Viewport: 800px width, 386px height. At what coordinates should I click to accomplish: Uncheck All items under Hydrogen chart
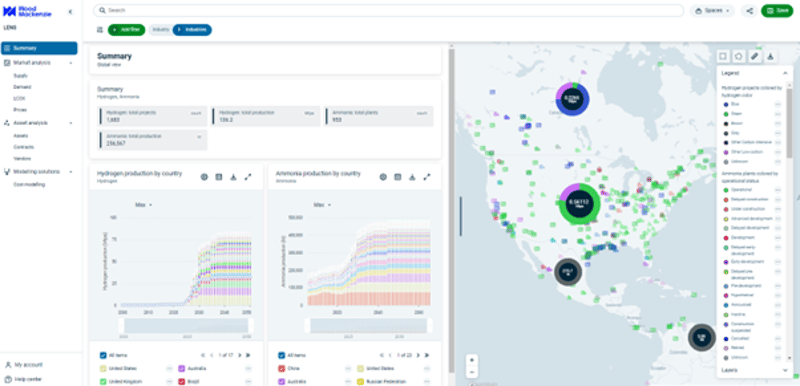point(104,355)
